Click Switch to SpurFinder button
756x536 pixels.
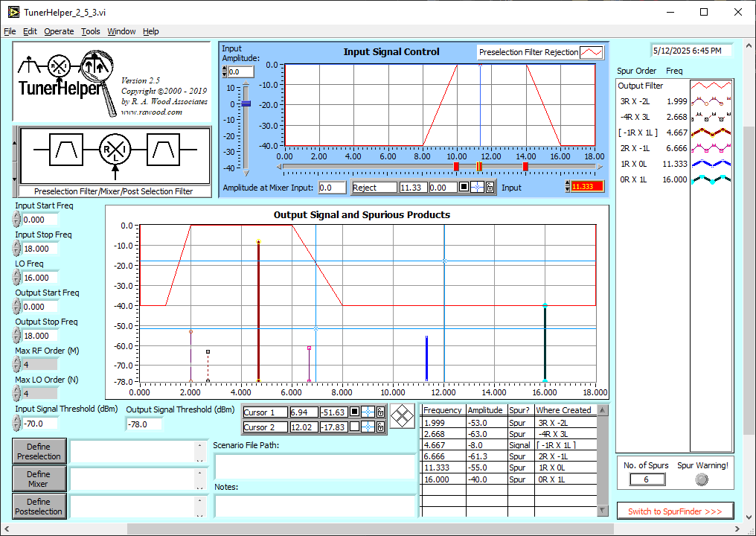click(675, 511)
